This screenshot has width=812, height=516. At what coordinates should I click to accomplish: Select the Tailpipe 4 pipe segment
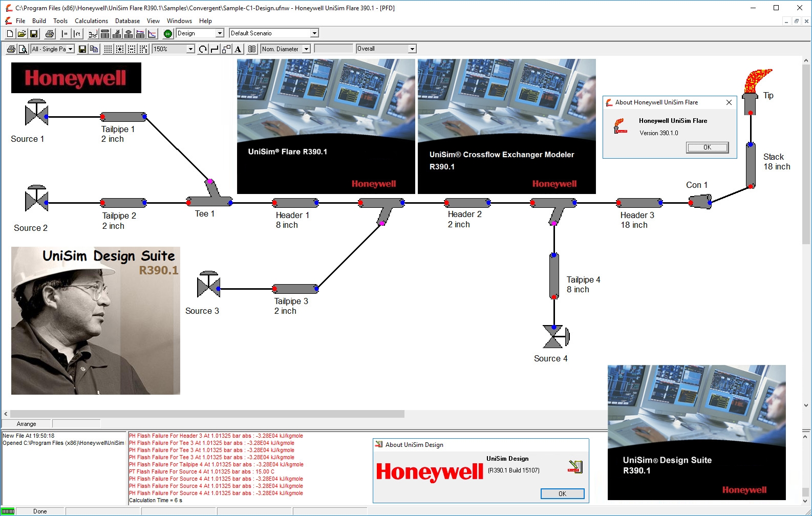pos(554,276)
